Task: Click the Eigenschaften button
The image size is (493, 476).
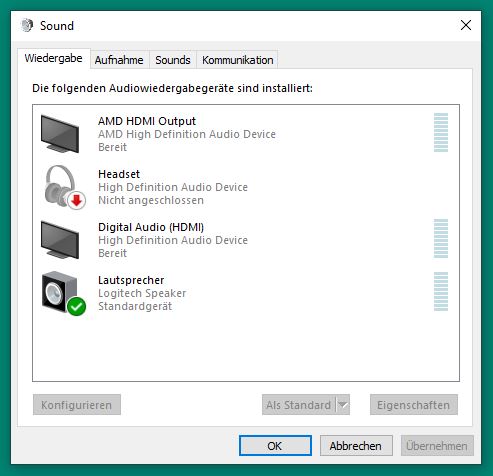Action: (x=414, y=405)
